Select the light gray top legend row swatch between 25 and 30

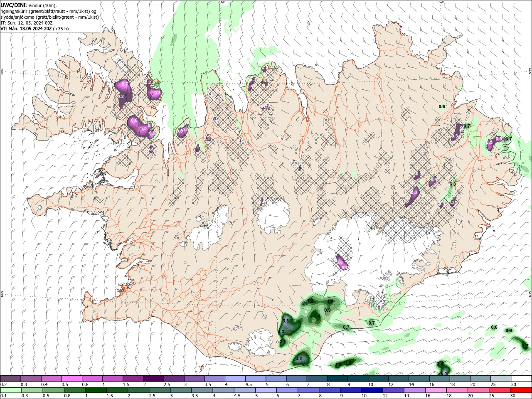501,379
